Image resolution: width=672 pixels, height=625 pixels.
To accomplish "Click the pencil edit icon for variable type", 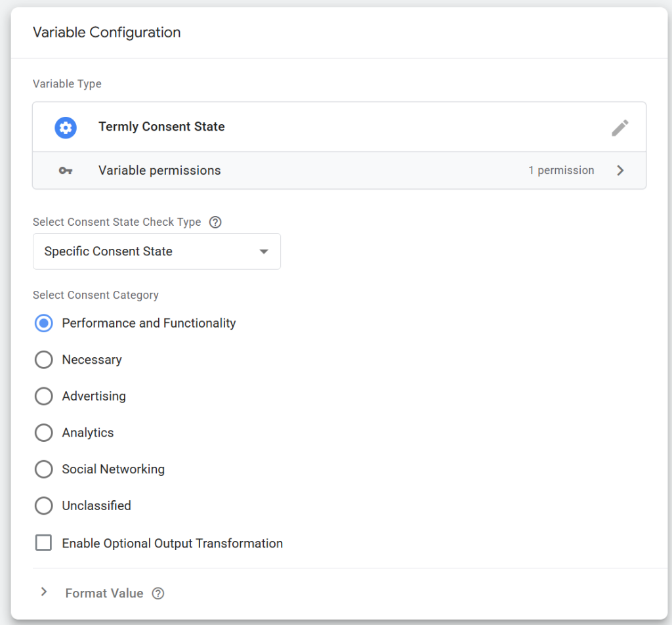I will [x=619, y=128].
